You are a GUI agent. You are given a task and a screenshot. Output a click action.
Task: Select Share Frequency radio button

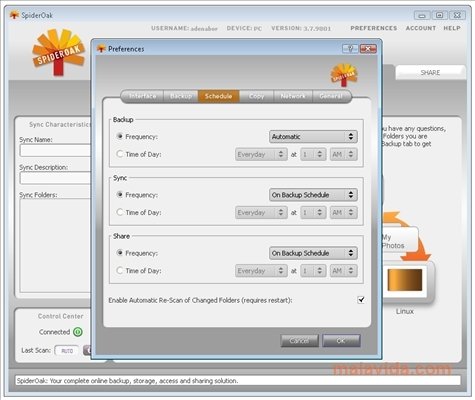tap(120, 253)
